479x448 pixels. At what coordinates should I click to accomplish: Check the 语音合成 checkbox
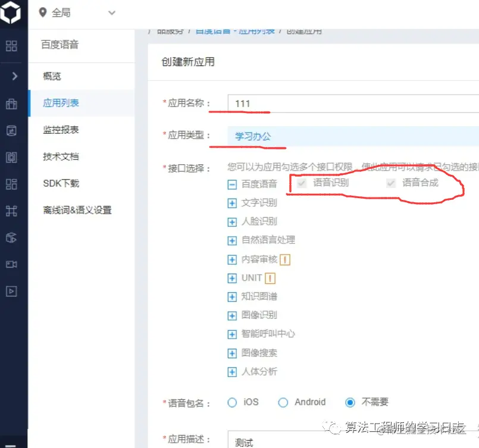pyautogui.click(x=390, y=183)
